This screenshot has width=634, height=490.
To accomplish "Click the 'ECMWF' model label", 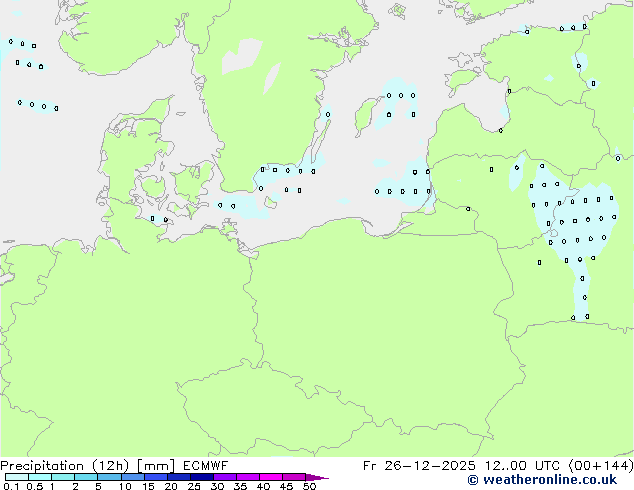I will pos(205,466).
